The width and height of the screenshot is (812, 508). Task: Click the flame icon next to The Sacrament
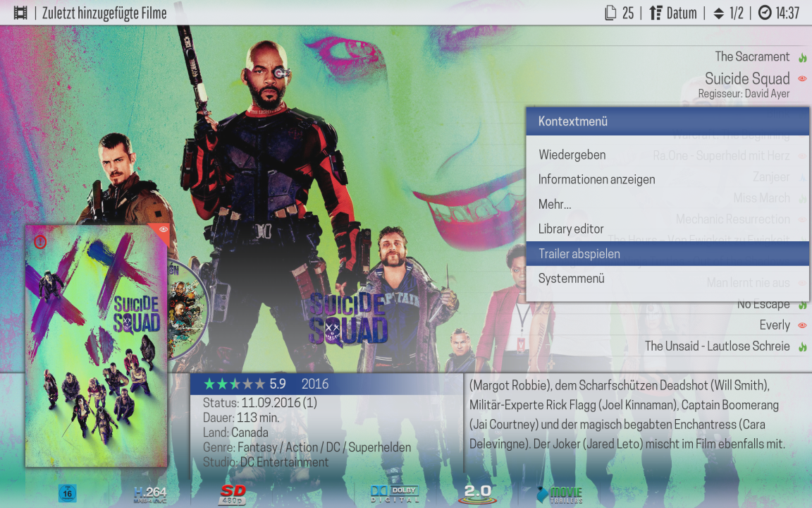click(802, 58)
